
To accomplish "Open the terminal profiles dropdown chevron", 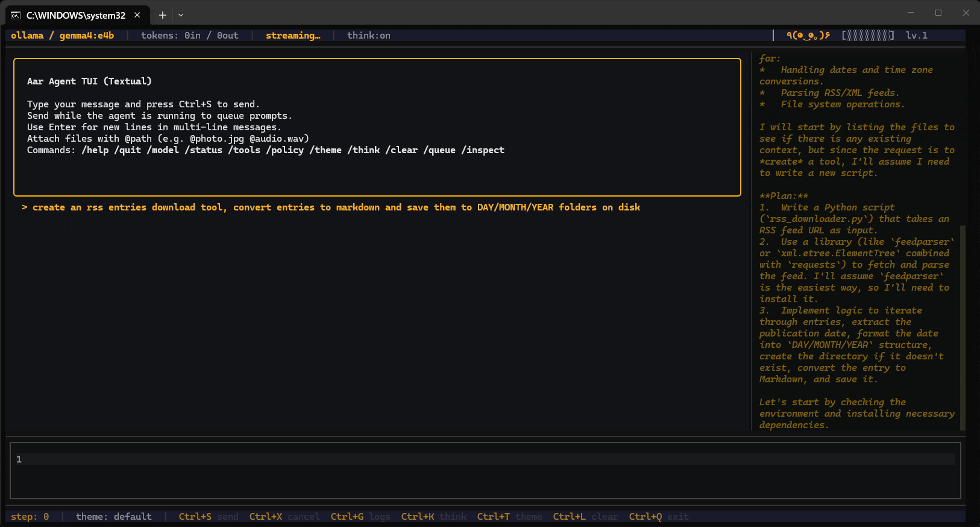I will pos(181,15).
